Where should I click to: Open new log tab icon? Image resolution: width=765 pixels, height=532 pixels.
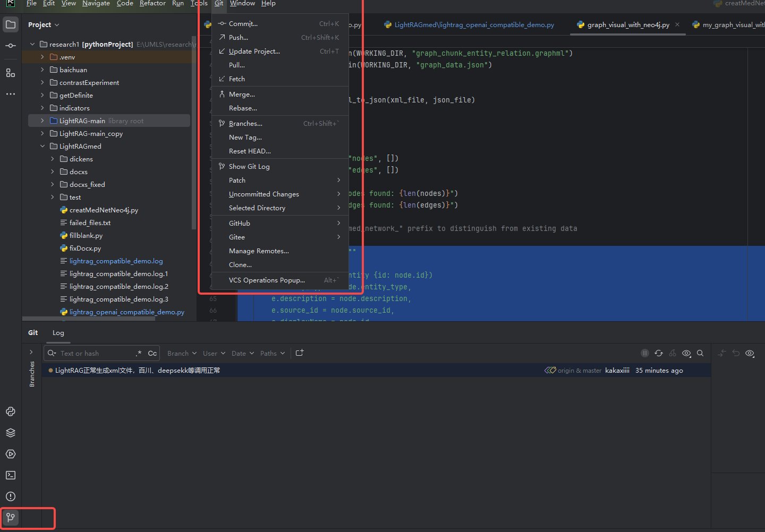[300, 353]
